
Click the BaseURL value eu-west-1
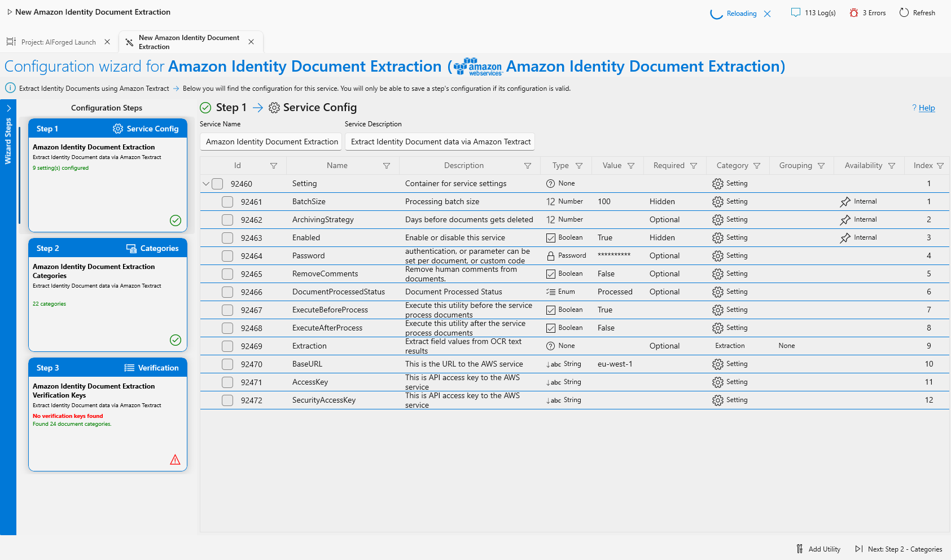(615, 364)
